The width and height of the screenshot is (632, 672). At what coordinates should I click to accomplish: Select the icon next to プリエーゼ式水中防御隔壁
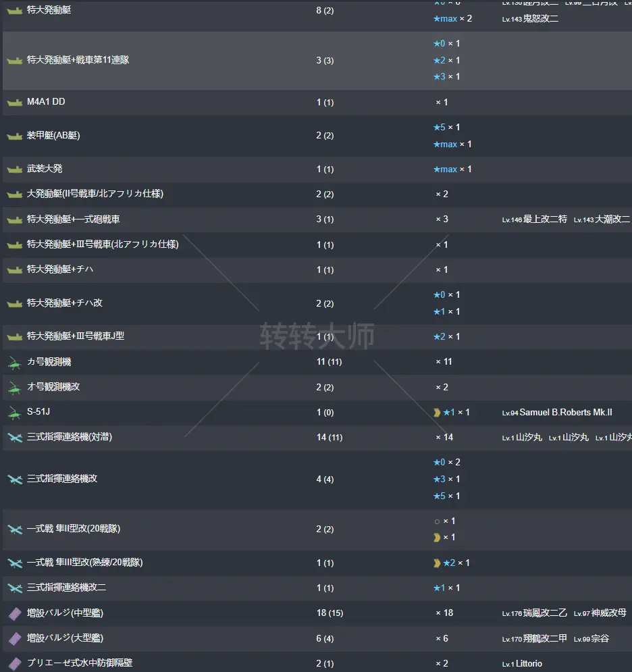point(15,664)
